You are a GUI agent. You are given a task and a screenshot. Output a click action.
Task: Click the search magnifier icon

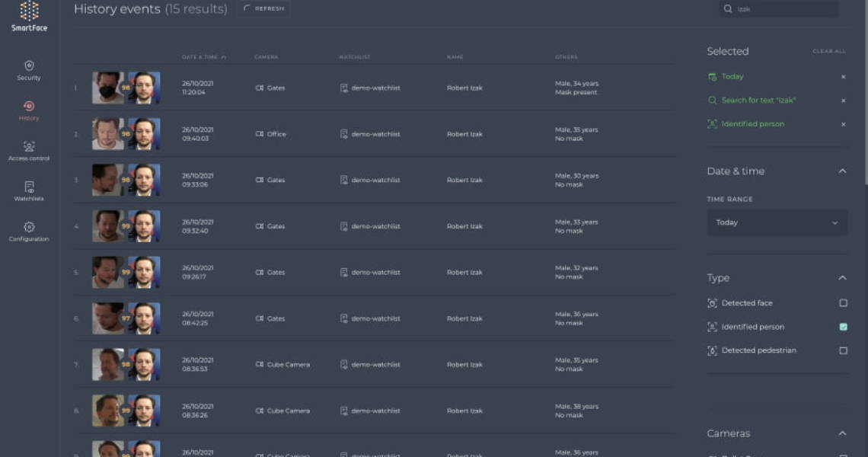coord(728,9)
